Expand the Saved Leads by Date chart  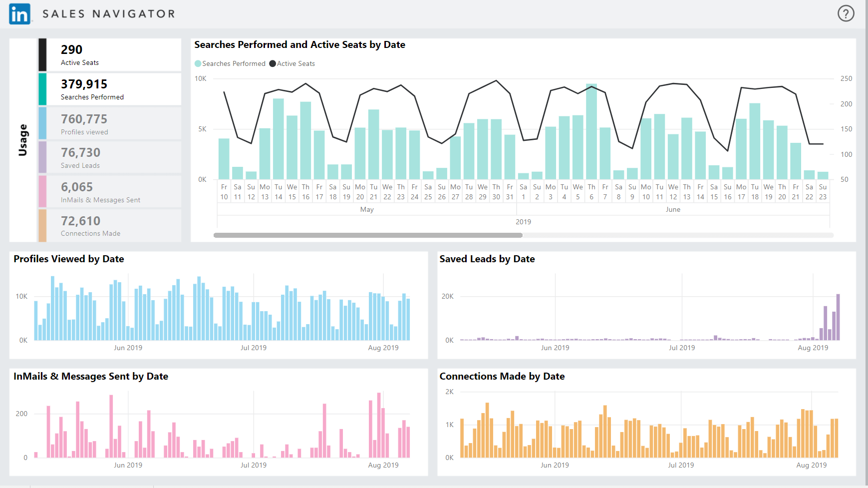(486, 259)
